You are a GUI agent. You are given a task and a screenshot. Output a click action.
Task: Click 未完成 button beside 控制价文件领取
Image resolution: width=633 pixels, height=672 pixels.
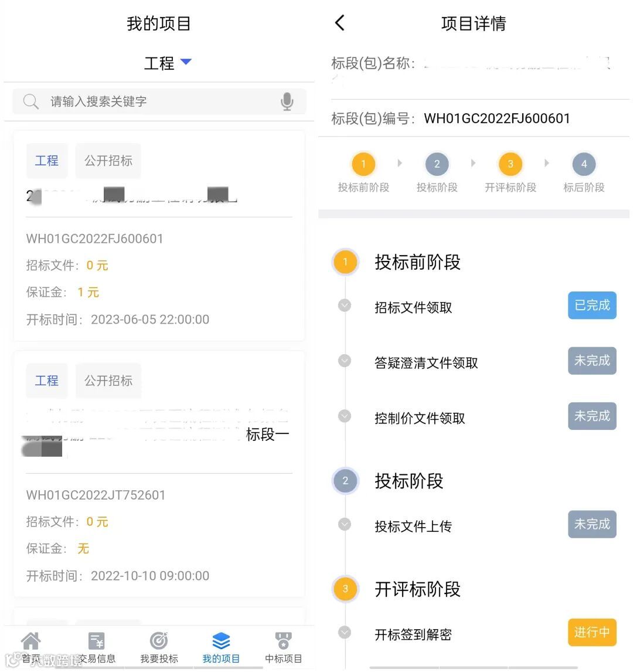click(592, 416)
